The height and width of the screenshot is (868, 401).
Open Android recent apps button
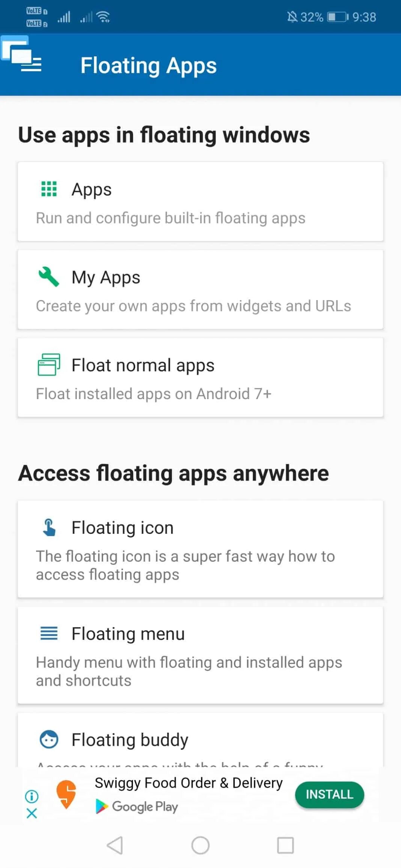point(285,845)
